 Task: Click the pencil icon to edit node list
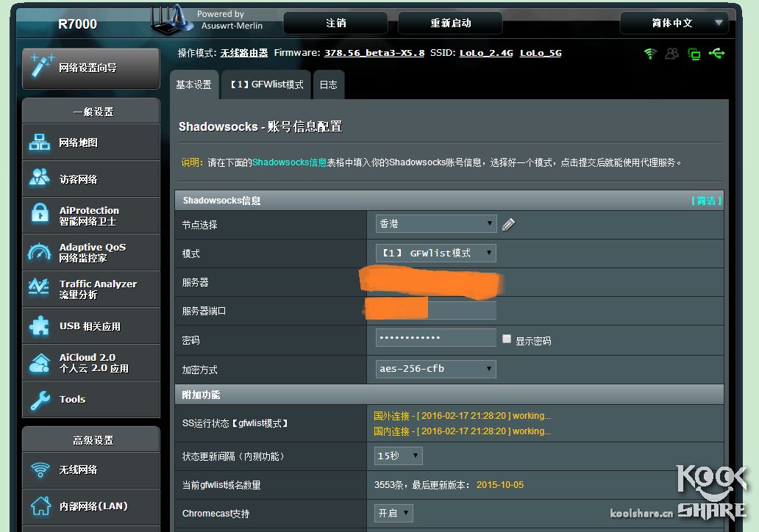coord(508,225)
